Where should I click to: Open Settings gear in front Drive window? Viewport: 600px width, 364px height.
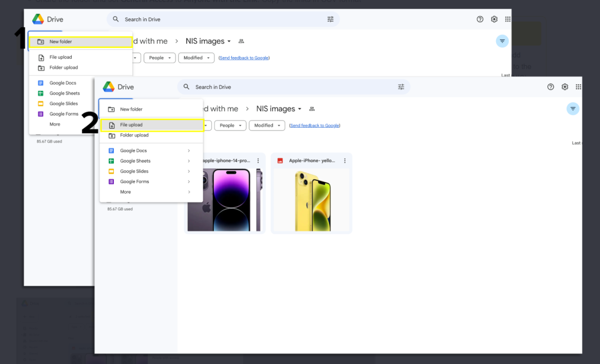[x=565, y=87]
